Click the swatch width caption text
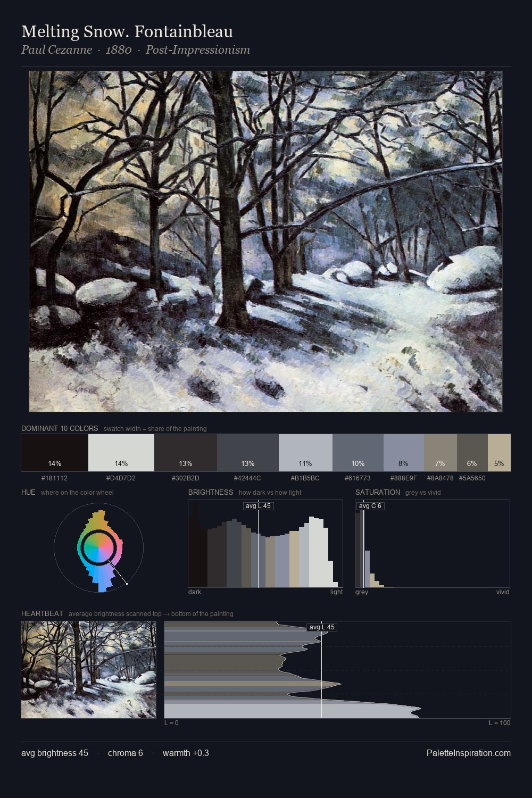Viewport: 532px width, 798px height. click(x=155, y=429)
